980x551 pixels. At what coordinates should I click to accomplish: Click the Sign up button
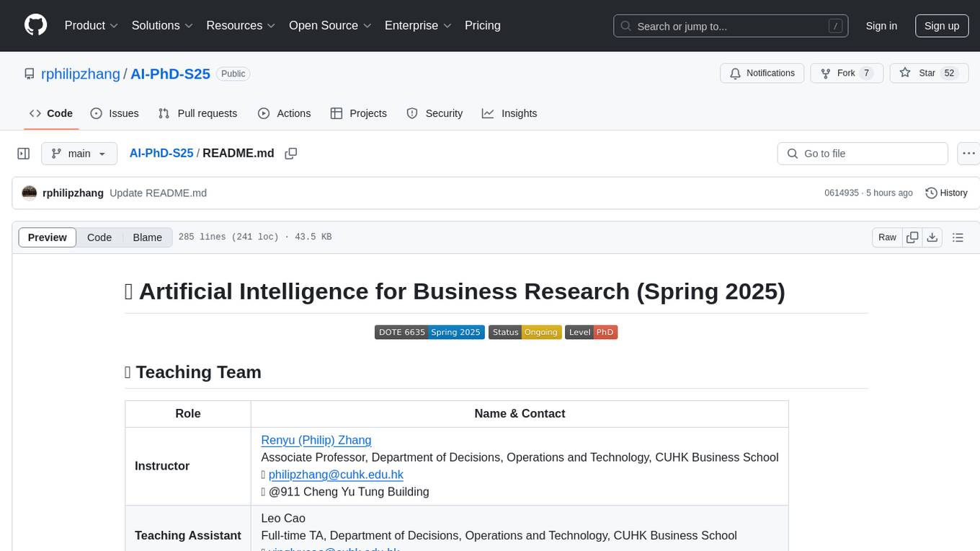point(942,26)
